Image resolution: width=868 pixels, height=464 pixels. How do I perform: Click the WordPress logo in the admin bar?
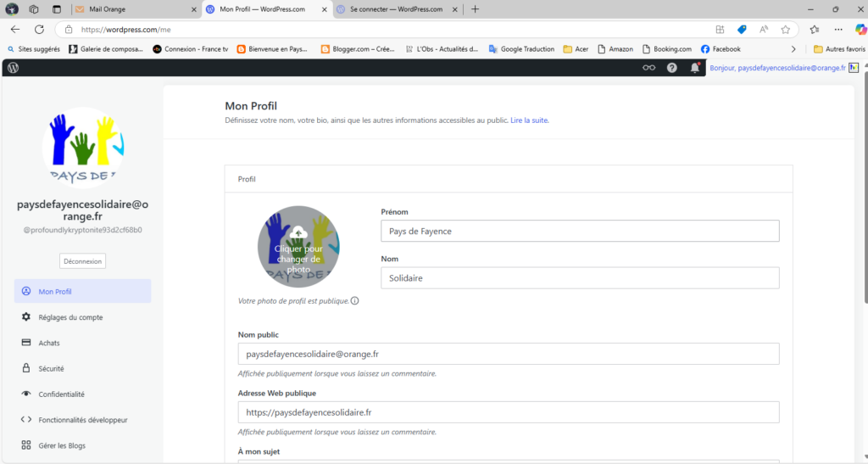(x=13, y=68)
